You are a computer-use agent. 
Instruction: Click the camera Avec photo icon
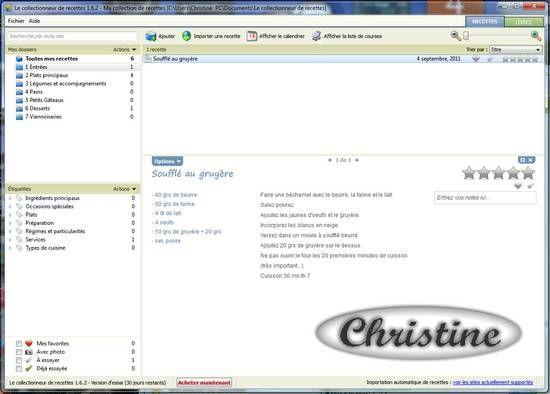(x=29, y=352)
